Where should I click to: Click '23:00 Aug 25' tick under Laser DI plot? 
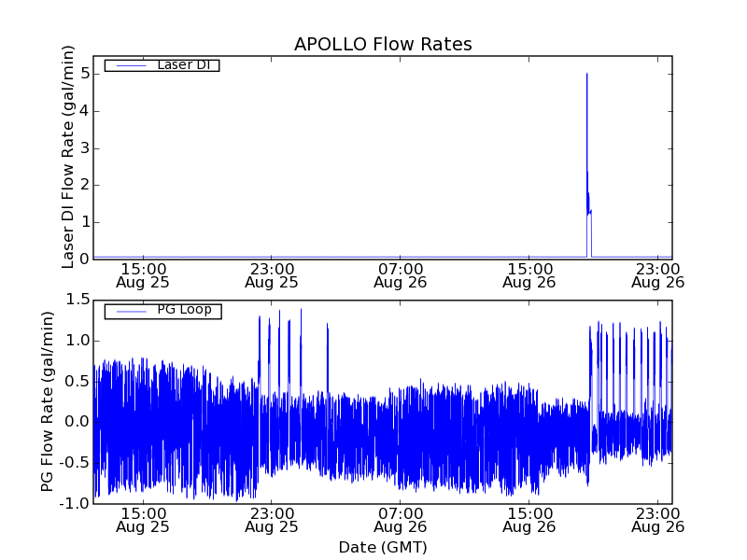pos(272,275)
